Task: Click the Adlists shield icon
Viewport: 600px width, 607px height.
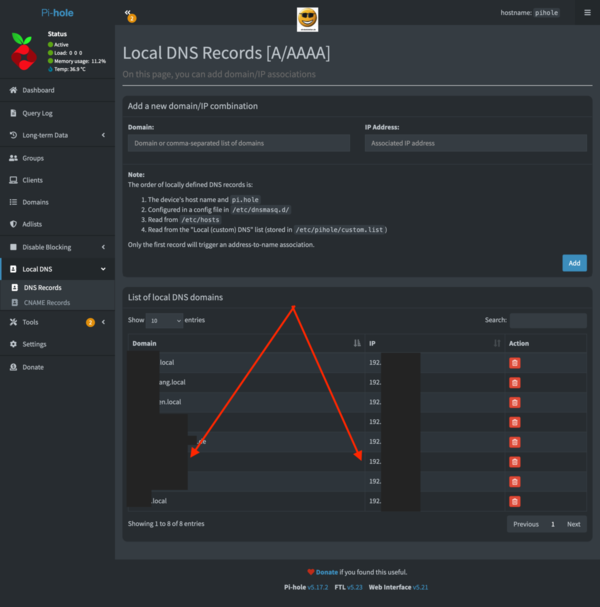Action: [x=14, y=224]
